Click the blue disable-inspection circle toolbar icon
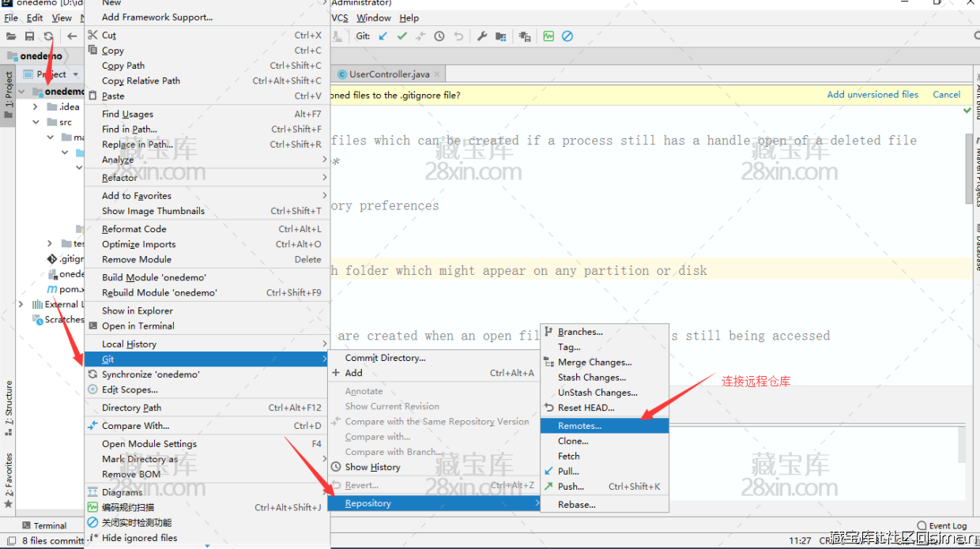 pyautogui.click(x=567, y=36)
